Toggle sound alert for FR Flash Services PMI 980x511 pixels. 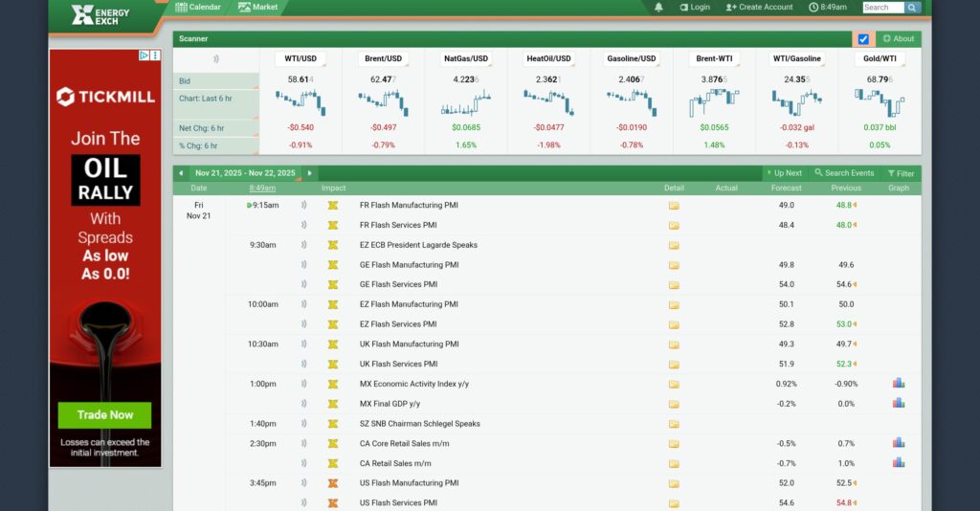coord(303,225)
